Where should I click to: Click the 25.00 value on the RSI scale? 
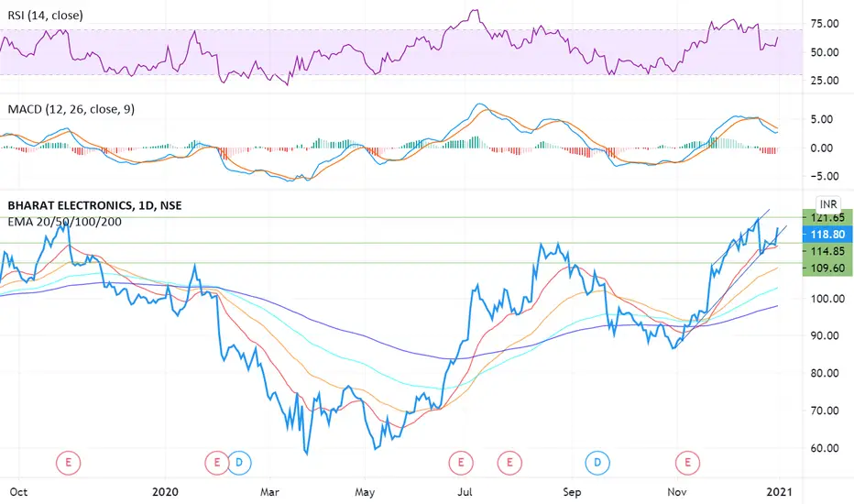[825, 81]
